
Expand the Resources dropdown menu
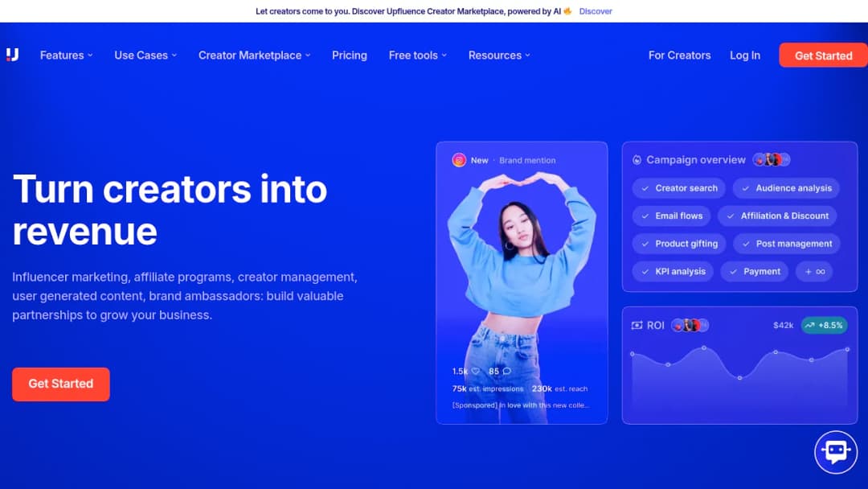[499, 55]
